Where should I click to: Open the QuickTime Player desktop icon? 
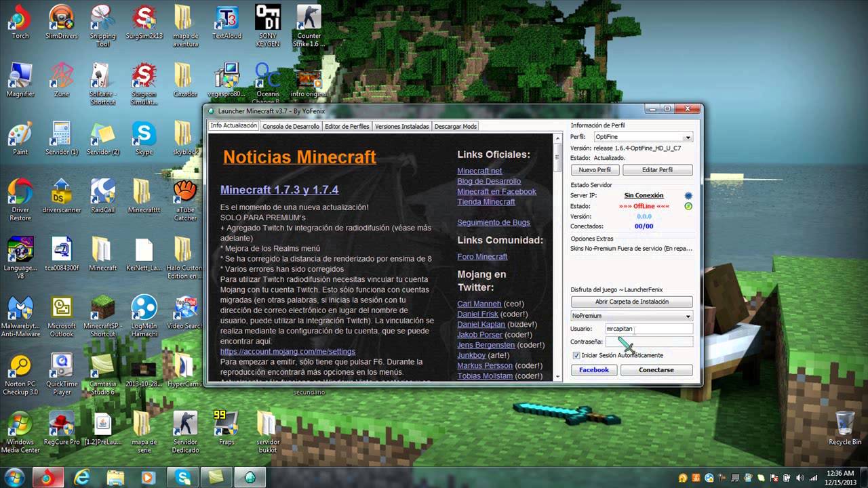pos(62,375)
